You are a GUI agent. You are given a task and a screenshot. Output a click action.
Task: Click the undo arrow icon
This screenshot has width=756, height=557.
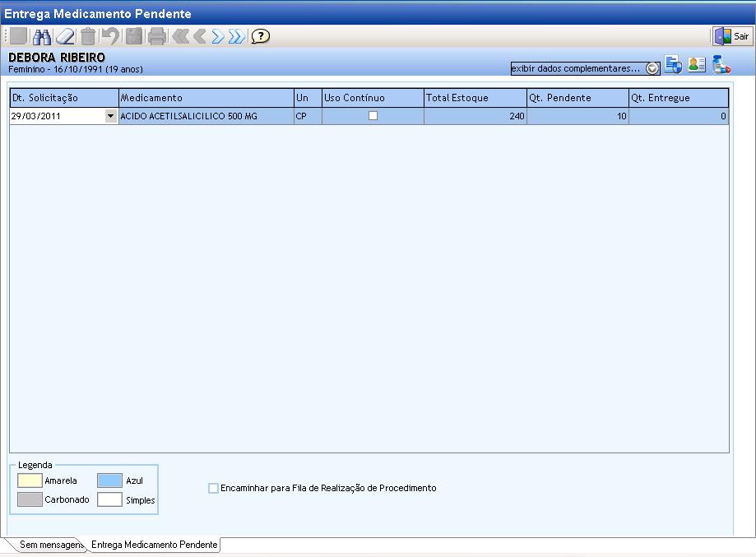[110, 37]
